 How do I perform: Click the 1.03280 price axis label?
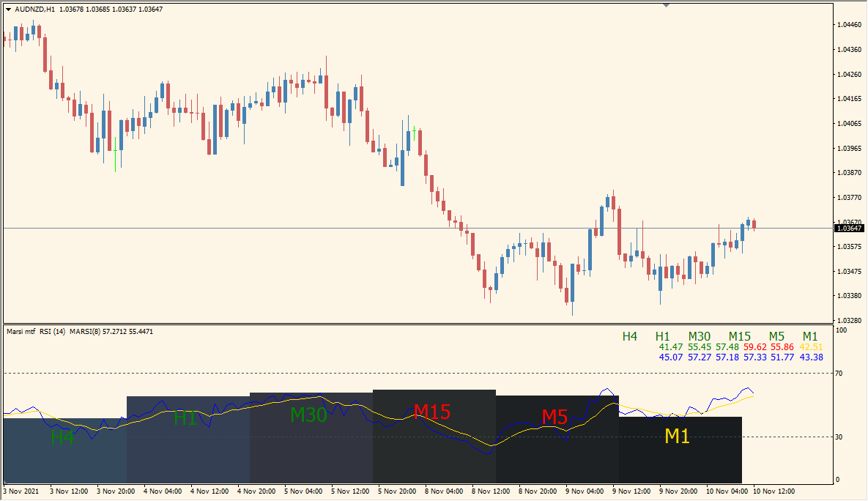(x=849, y=321)
